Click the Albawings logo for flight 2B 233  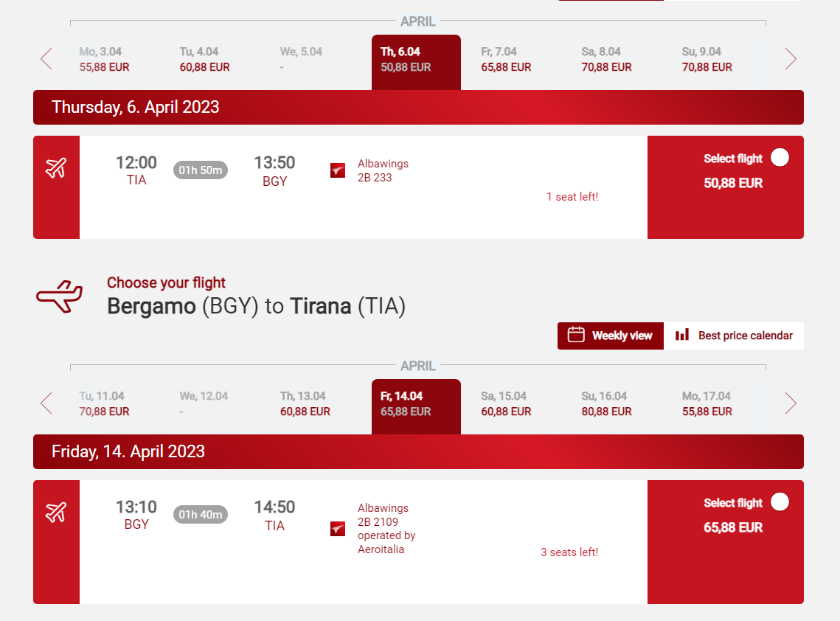click(x=338, y=170)
